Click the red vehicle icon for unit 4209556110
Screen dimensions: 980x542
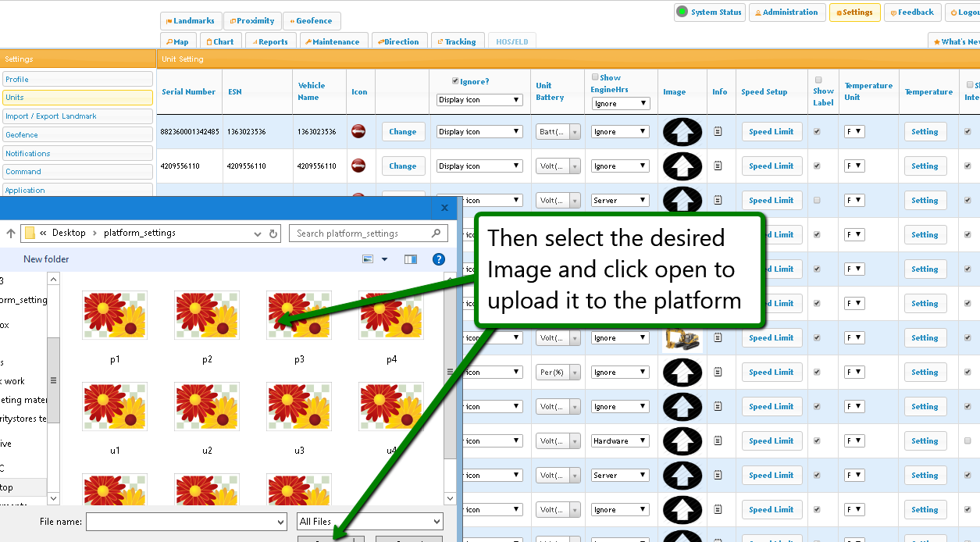(x=358, y=166)
